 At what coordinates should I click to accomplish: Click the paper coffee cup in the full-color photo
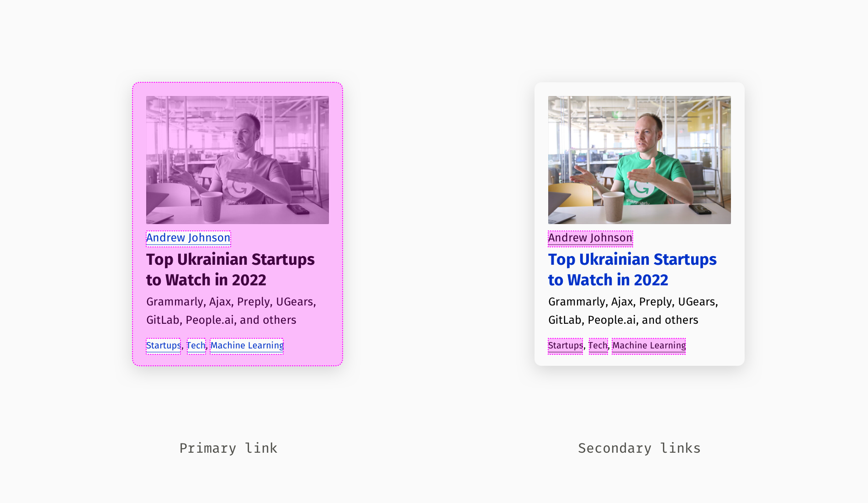click(613, 207)
